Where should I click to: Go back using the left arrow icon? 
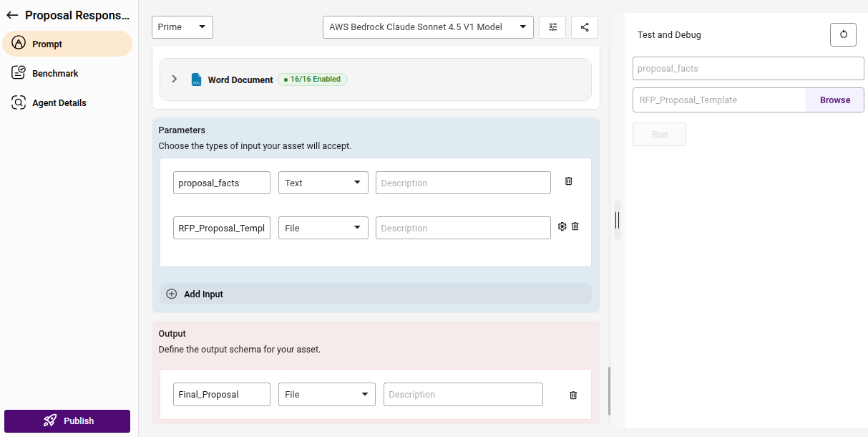12,15
